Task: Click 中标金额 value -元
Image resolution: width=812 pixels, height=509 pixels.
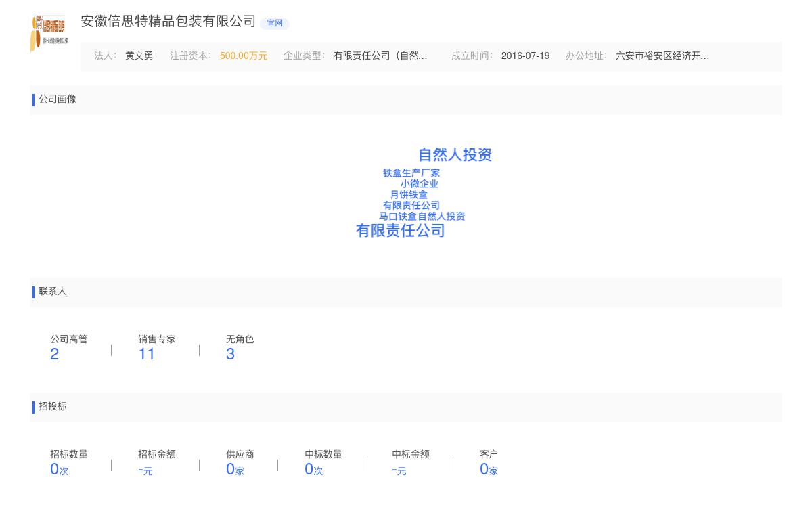Action: pos(399,470)
